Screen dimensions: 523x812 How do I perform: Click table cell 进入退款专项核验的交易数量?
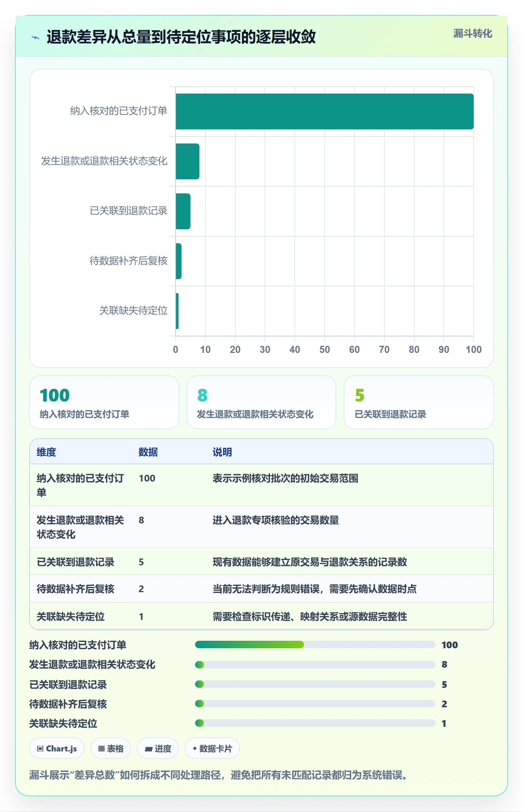tap(276, 520)
